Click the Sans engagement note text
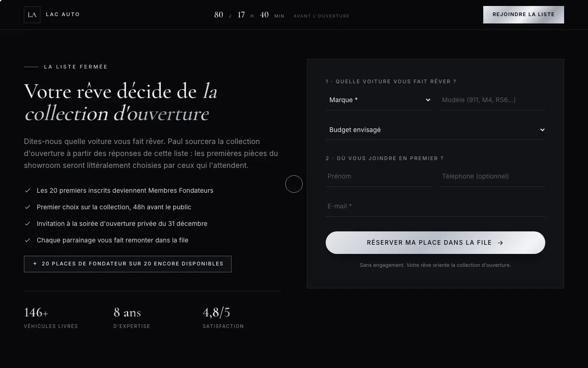 (x=435, y=265)
